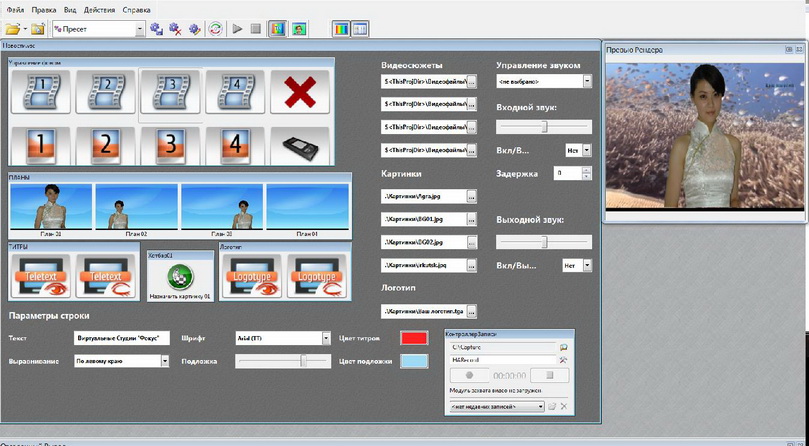Open the Действия menu

100,10
